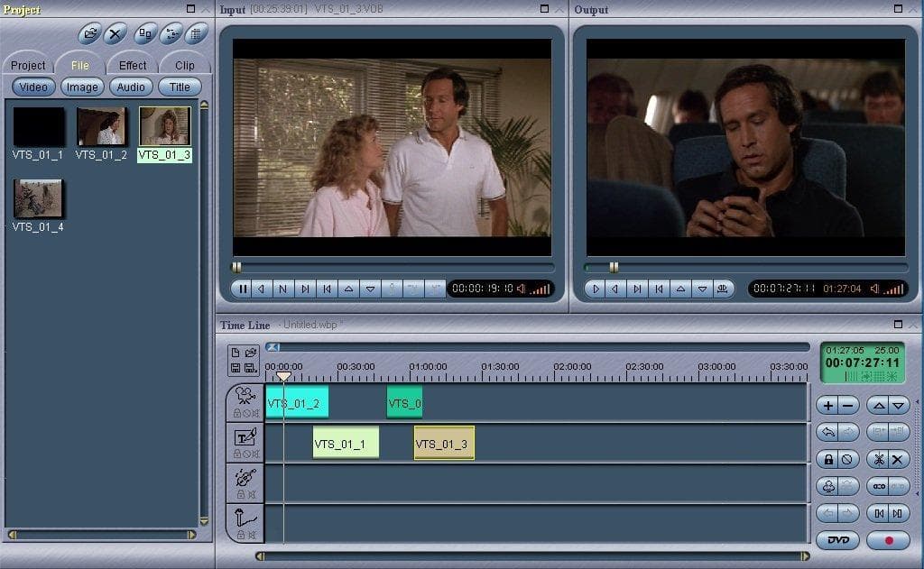Open the DVD authoring screen
Screen dimensions: 924x569
coord(839,538)
